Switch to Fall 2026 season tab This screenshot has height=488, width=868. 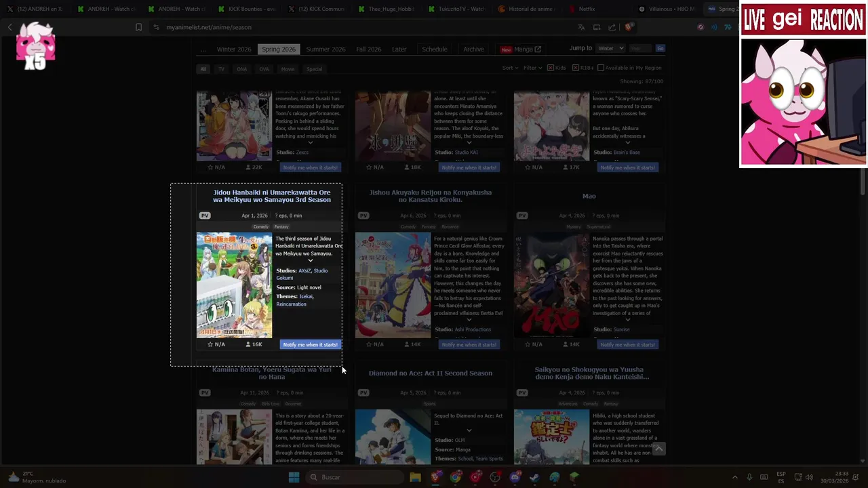coord(370,49)
